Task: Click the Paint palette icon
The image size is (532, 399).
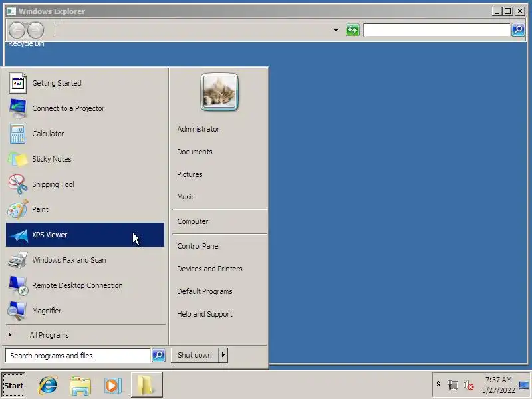Action: coord(18,209)
